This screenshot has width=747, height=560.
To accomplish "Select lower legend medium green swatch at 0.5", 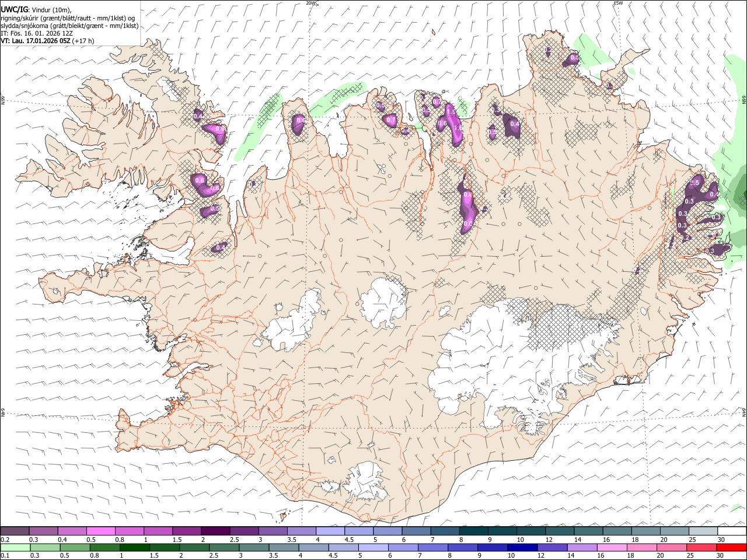I will (x=75, y=547).
